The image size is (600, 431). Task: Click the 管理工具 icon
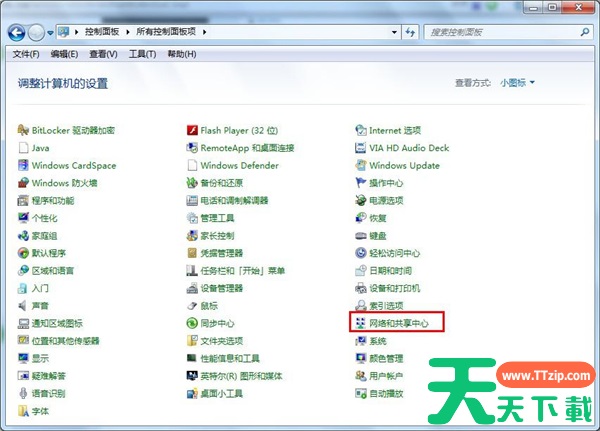192,218
